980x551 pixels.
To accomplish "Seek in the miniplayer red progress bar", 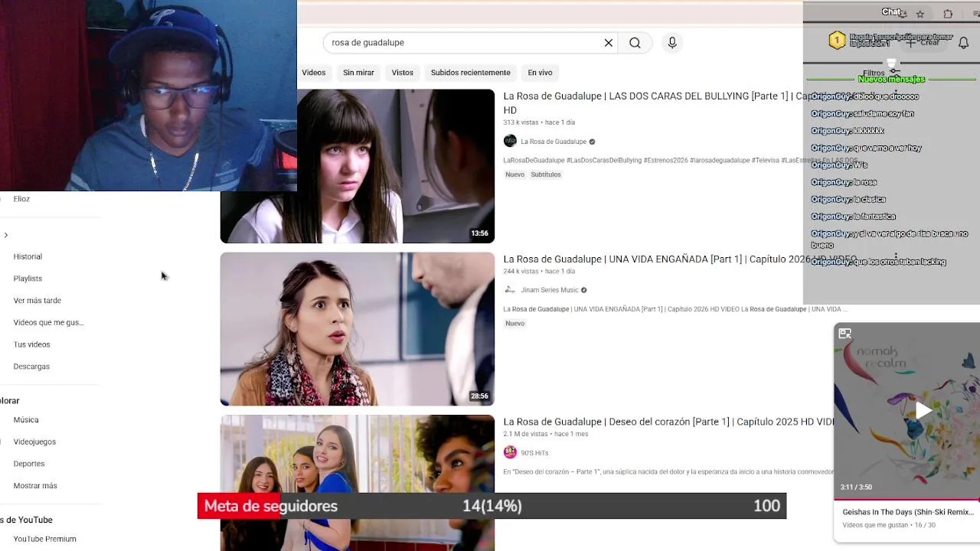I will tap(906, 500).
